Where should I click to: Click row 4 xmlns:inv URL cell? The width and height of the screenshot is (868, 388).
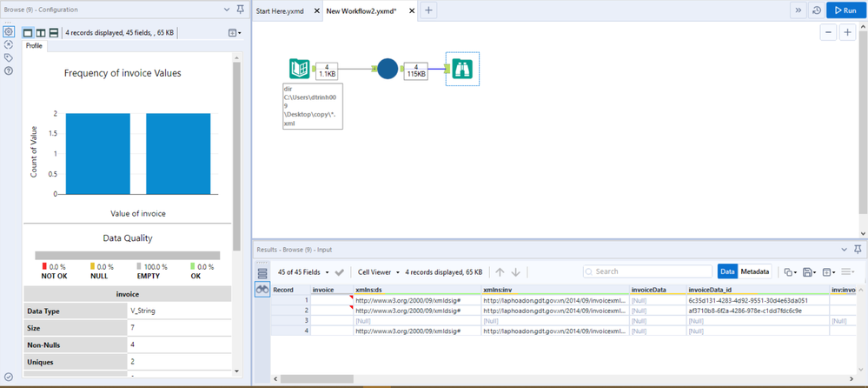(556, 331)
